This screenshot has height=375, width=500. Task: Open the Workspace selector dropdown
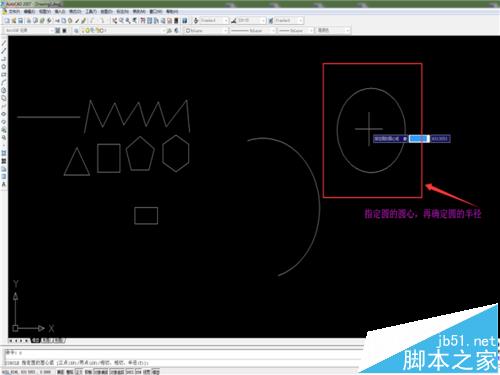pos(29,30)
